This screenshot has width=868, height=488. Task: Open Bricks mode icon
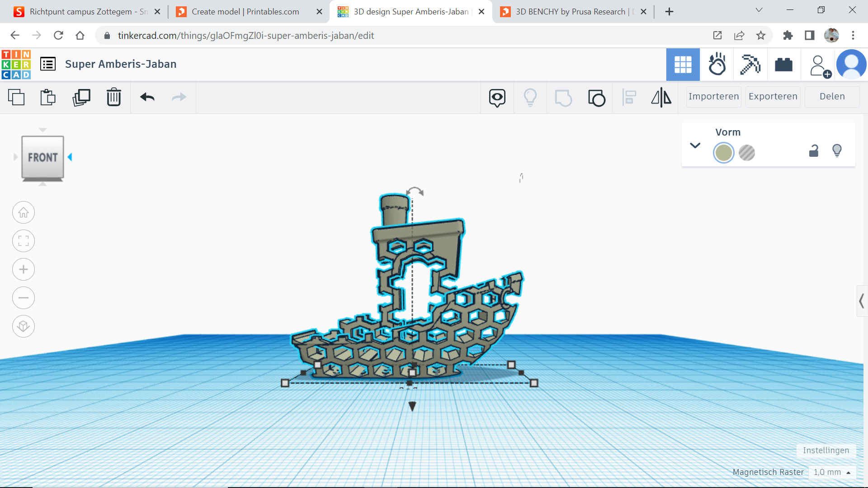(783, 65)
